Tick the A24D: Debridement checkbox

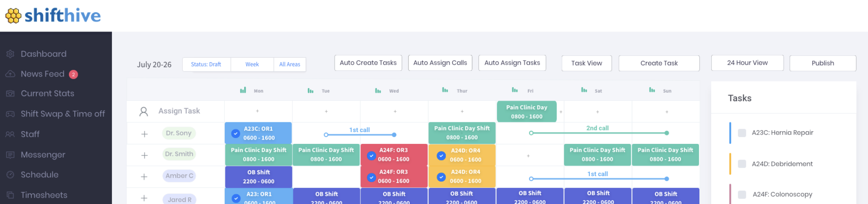coord(742,164)
